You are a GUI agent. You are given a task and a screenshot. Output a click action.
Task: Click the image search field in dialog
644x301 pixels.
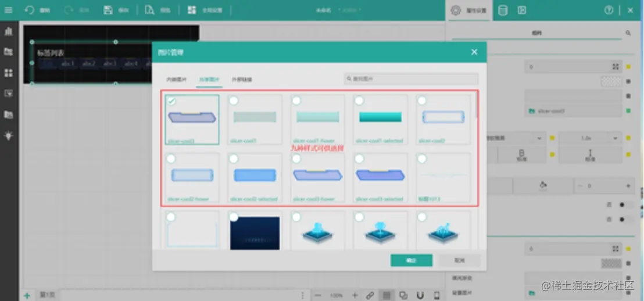coord(411,78)
